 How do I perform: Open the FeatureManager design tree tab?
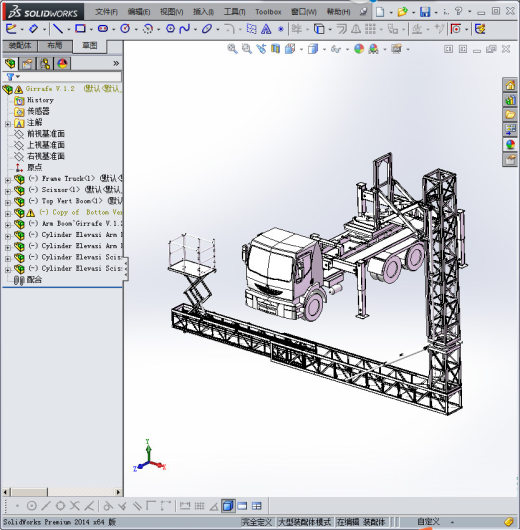pos(10,63)
